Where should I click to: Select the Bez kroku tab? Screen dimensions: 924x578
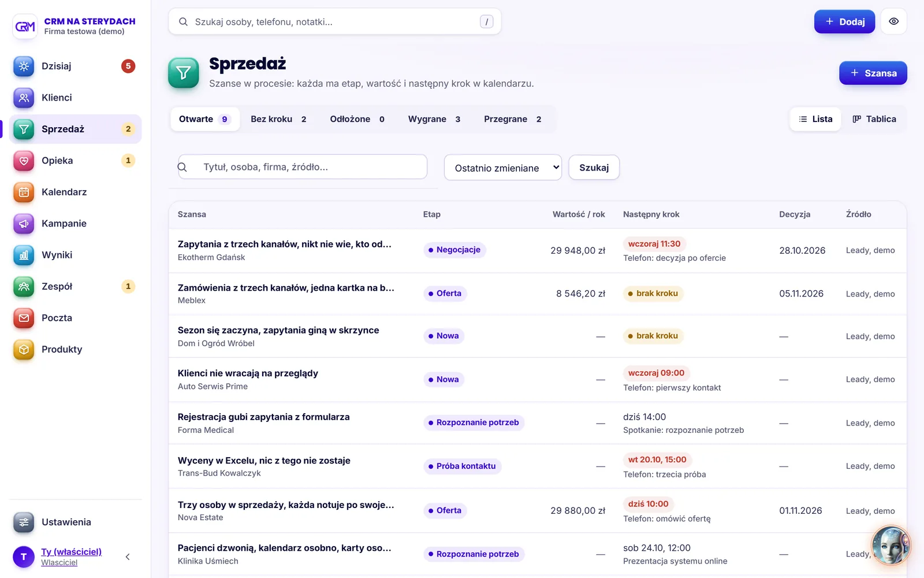[x=279, y=119]
